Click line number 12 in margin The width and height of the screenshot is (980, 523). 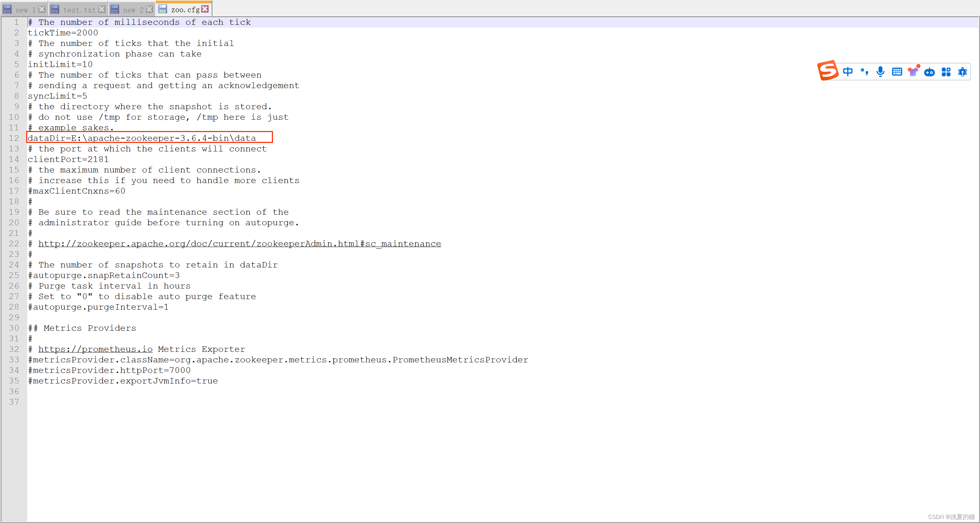coord(14,138)
